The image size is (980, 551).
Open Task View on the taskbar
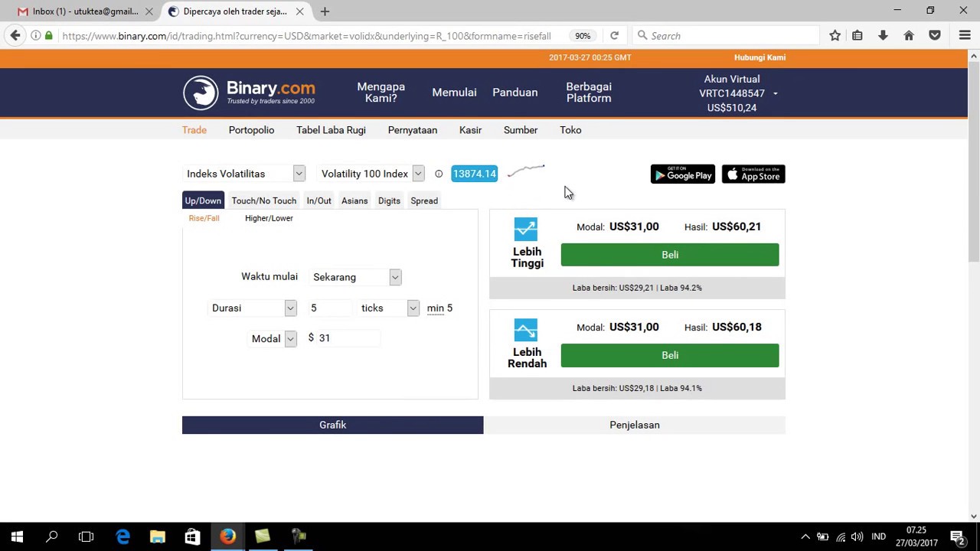click(x=86, y=536)
